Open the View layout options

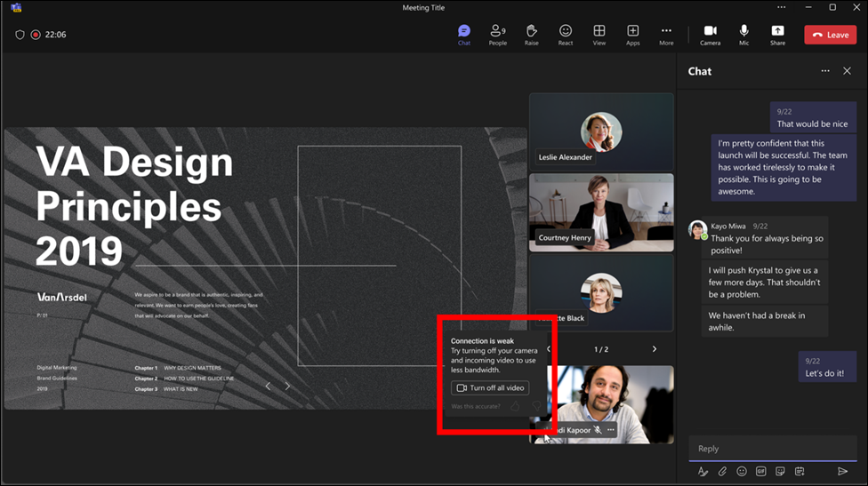599,34
